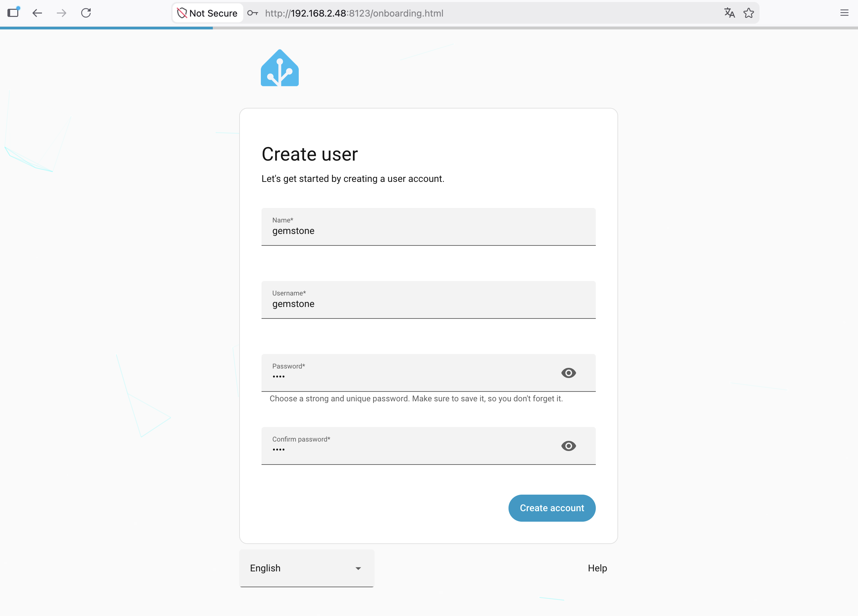Viewport: 858px width, 616px height.
Task: Open the Not Secure site info badge
Action: (x=208, y=13)
